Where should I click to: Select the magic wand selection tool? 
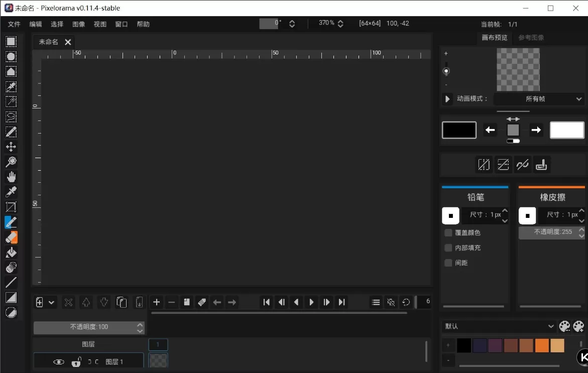click(11, 101)
